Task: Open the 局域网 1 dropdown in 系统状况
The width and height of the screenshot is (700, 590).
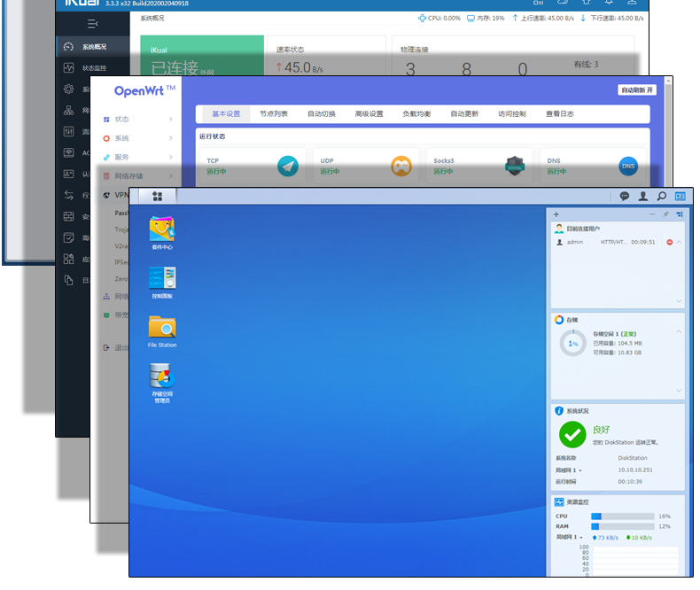Action: 569,470
